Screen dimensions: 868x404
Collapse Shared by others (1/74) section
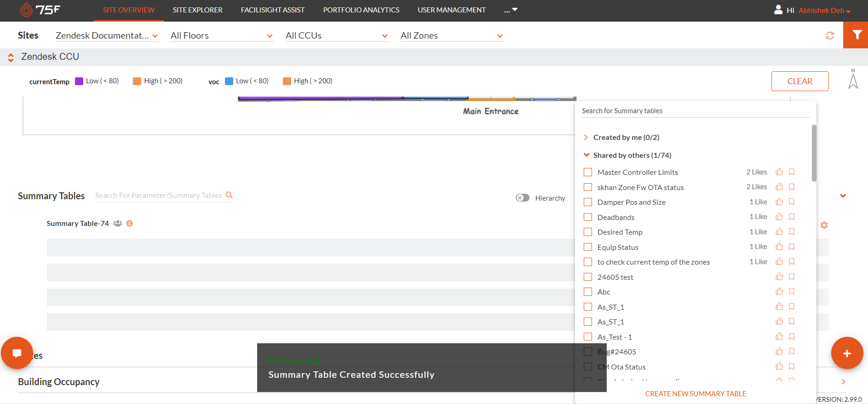tap(586, 155)
